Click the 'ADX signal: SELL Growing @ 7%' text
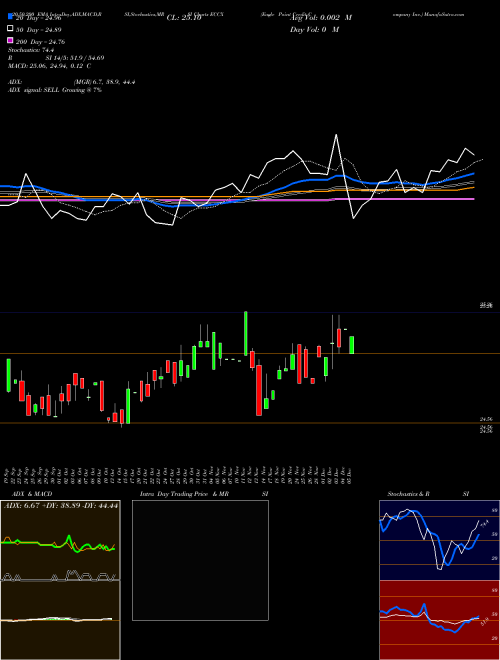The width and height of the screenshot is (500, 660). pyautogui.click(x=55, y=90)
